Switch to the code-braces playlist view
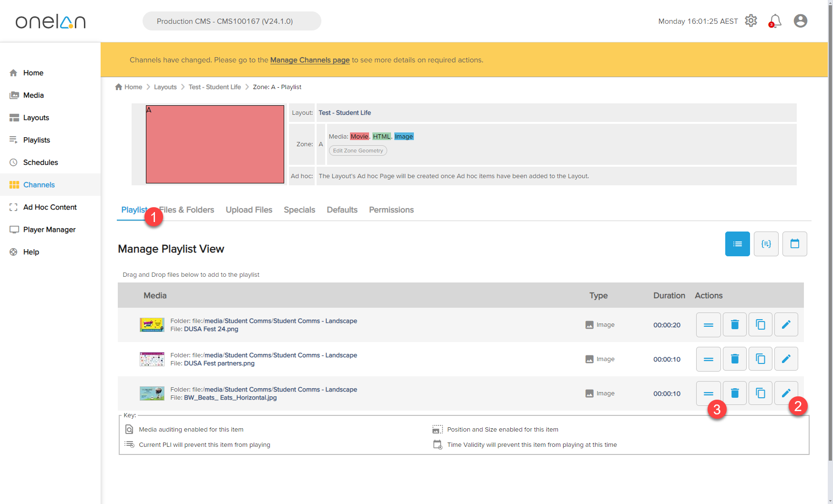This screenshot has height=504, width=833. click(x=766, y=244)
